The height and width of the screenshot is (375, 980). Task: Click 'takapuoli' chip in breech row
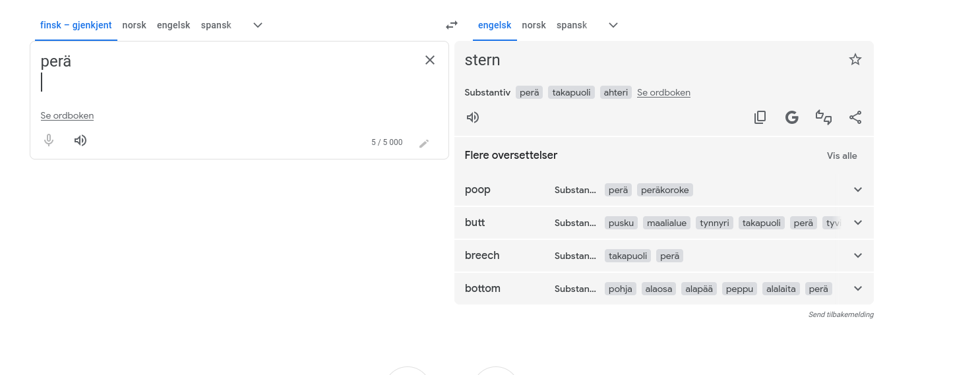pos(628,256)
